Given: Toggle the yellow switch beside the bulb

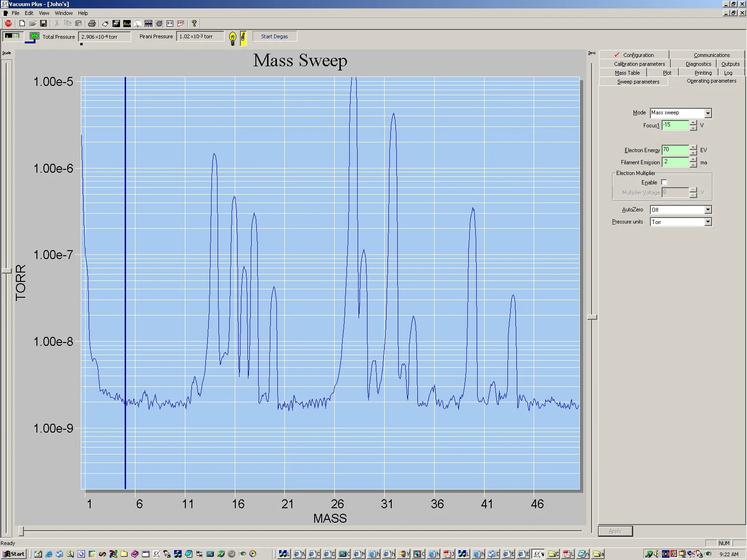Looking at the screenshot, I should click(243, 38).
